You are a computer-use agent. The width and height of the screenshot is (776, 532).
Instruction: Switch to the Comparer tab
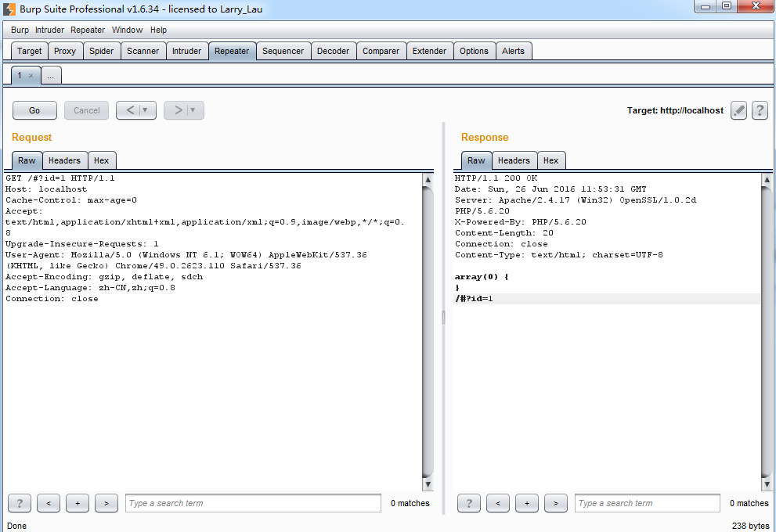(x=381, y=51)
